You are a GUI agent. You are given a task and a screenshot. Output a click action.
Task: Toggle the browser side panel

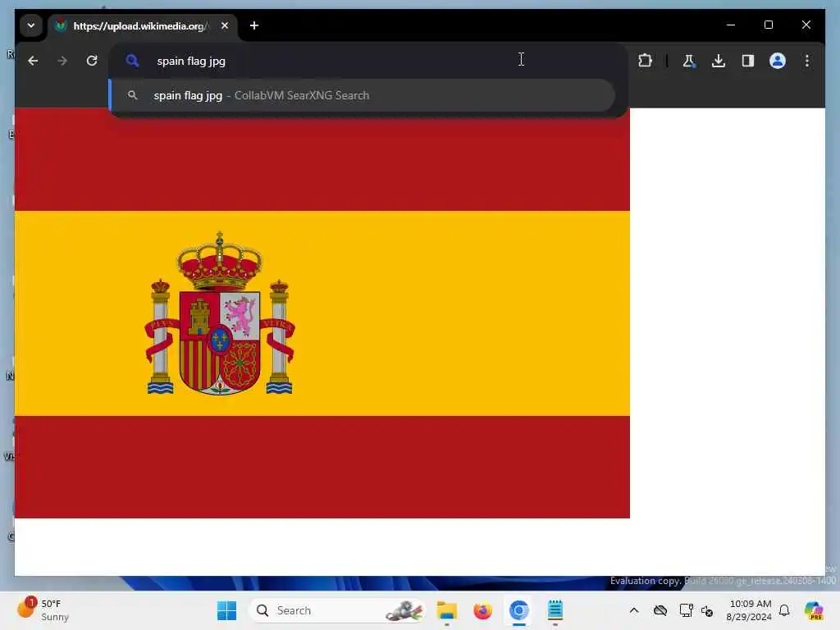click(x=748, y=61)
